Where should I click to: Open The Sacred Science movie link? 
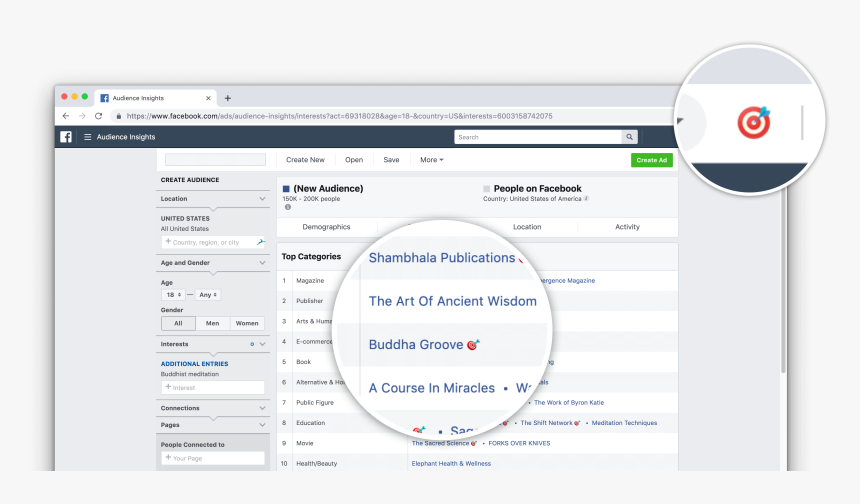click(440, 443)
